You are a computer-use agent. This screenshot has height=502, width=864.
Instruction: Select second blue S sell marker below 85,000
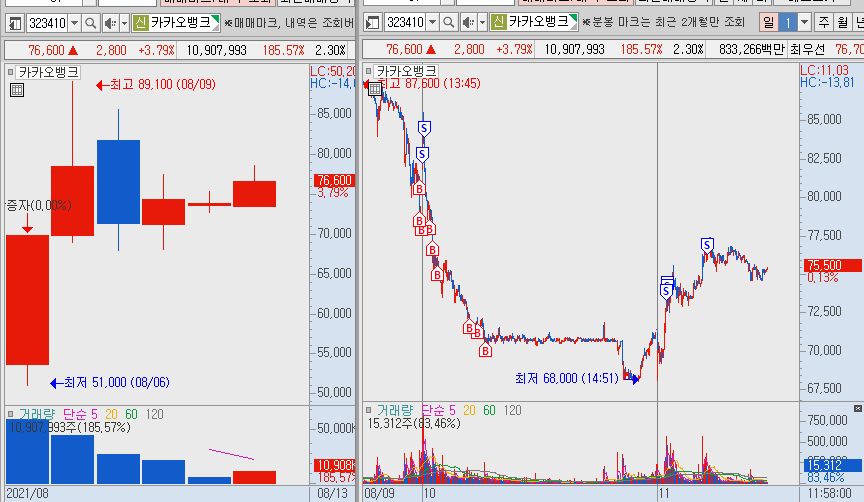pyautogui.click(x=422, y=155)
